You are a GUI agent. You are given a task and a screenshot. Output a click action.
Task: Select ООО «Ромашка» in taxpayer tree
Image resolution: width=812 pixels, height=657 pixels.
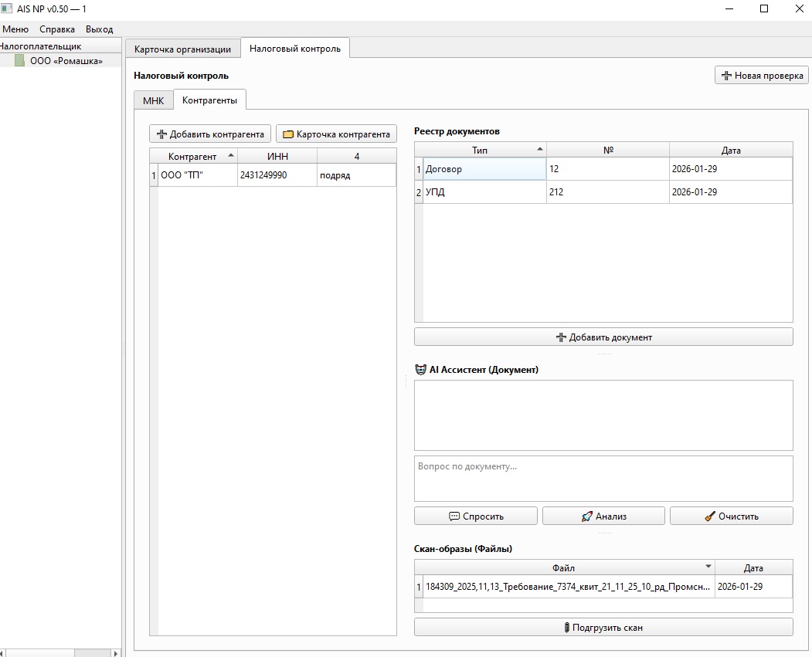[66, 61]
